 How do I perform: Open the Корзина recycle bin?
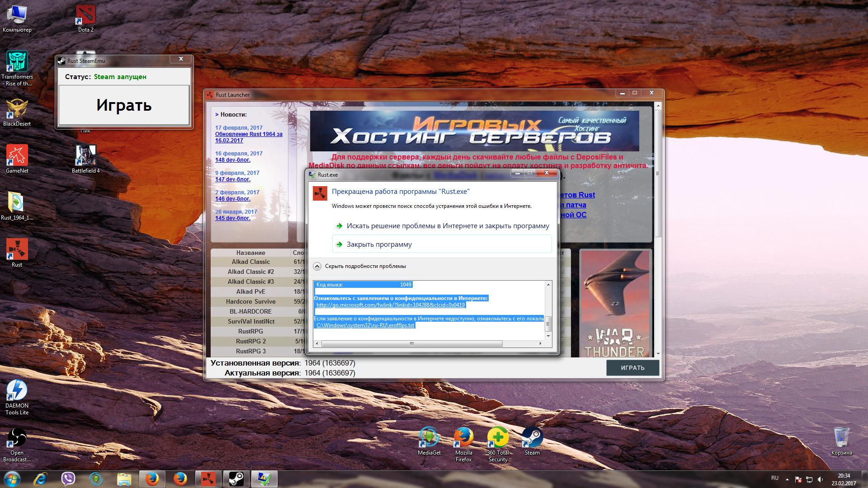(841, 441)
